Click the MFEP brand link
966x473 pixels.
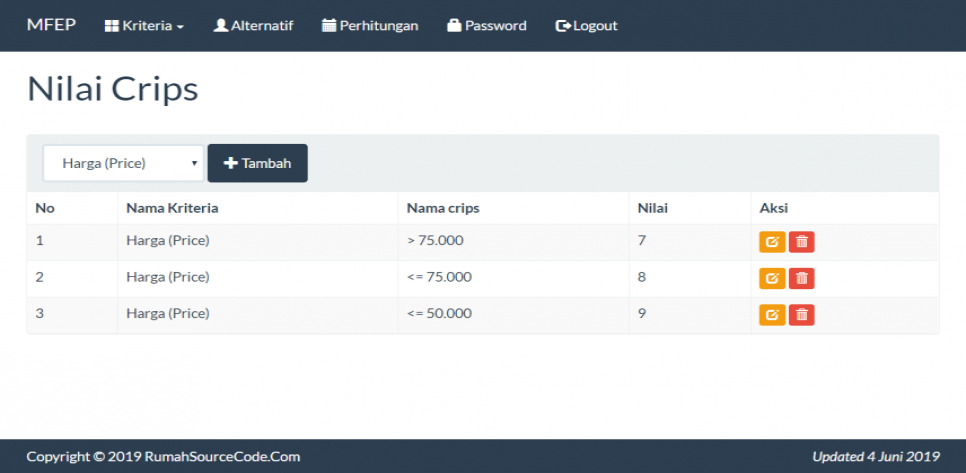tap(51, 25)
